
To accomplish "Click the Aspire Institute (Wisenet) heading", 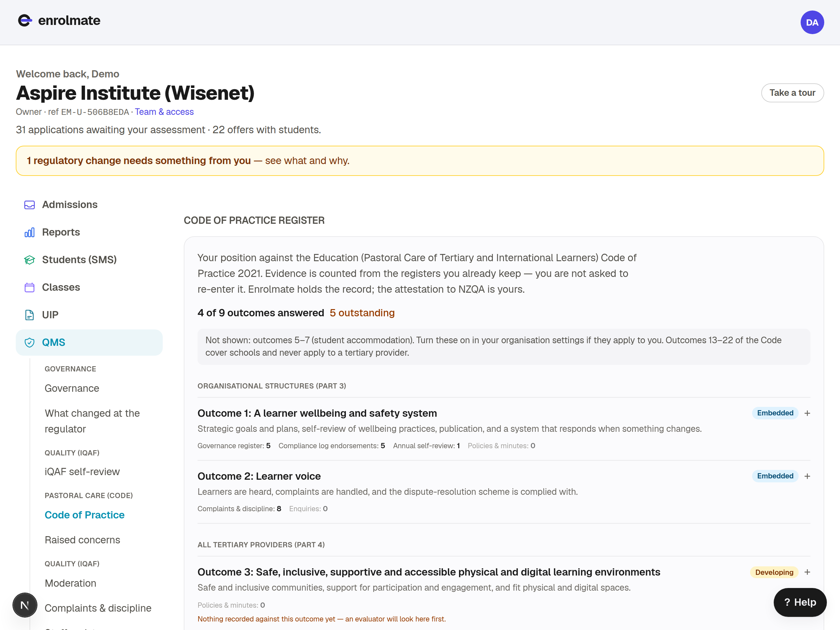I will point(135,93).
